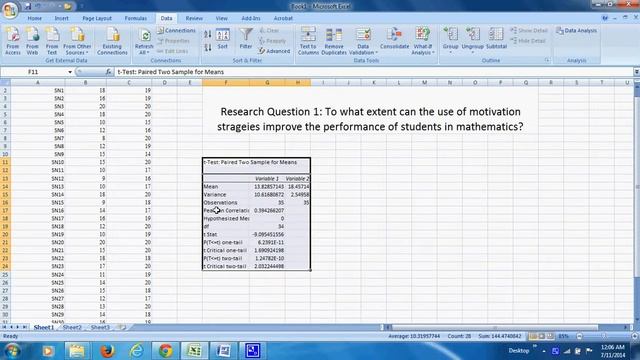Click zoom out minus button

579,336
